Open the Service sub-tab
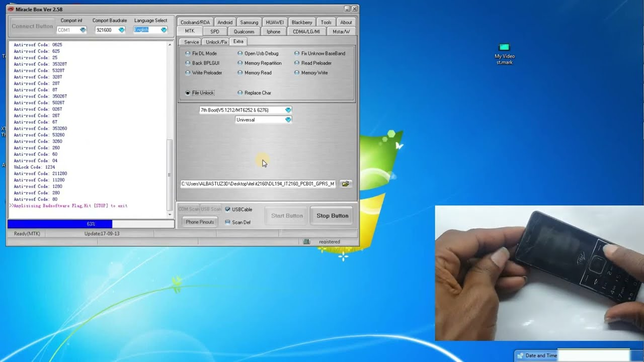644x362 pixels. pos(191,42)
